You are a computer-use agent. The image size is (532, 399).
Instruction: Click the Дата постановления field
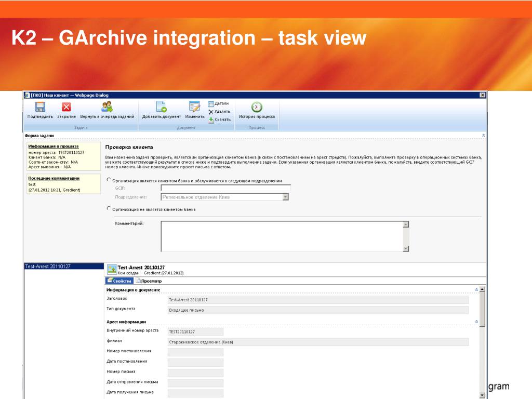[195, 362]
